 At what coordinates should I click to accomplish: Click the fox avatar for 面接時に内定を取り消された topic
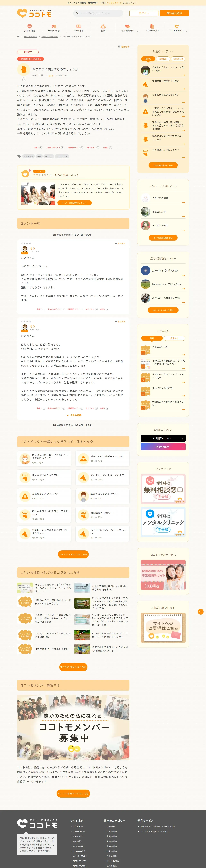[x=25, y=459]
